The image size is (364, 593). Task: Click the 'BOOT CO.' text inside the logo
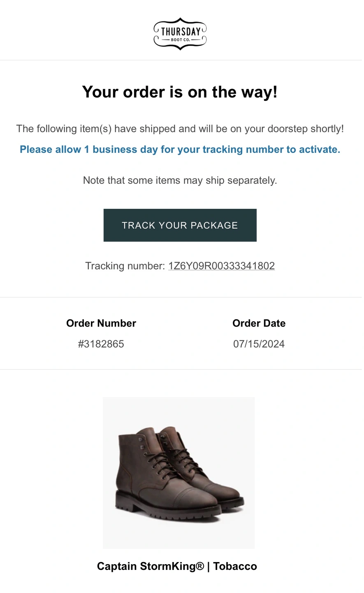coord(180,40)
